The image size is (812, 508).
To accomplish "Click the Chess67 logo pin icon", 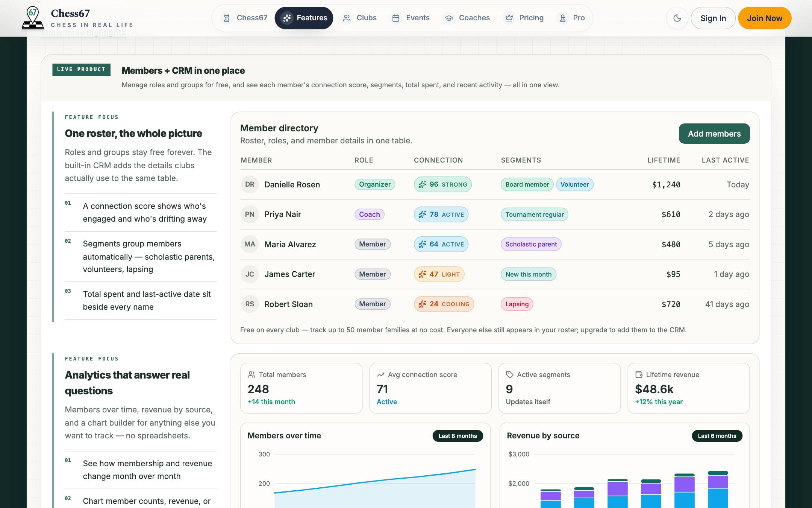I will (33, 18).
